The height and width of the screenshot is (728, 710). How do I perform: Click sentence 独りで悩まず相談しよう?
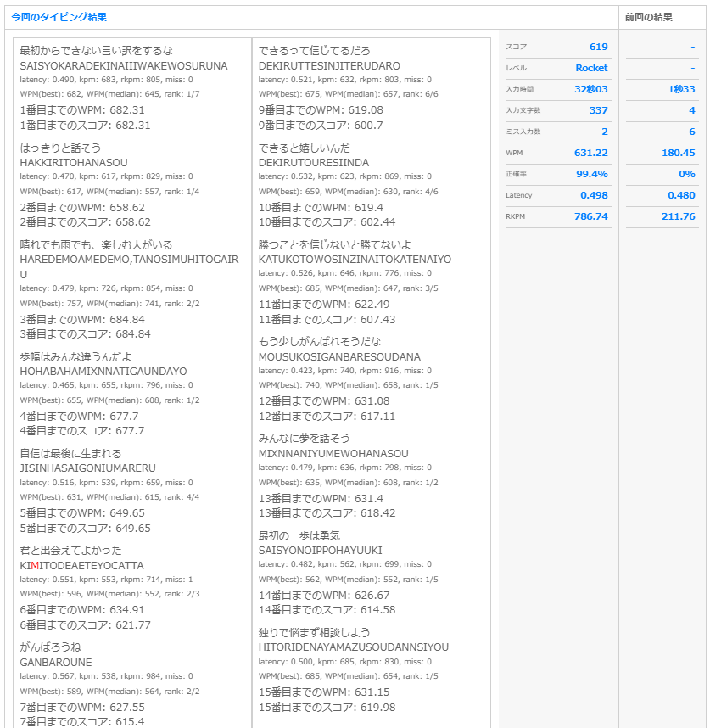tap(314, 632)
